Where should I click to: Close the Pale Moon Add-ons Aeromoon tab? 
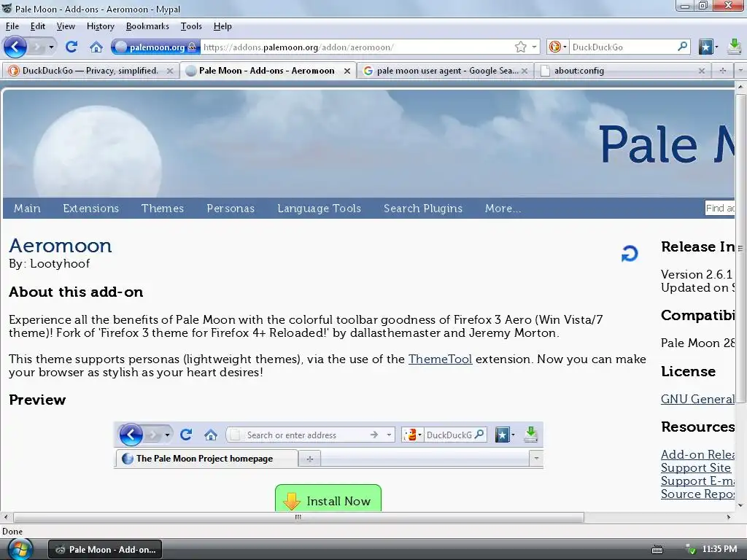[x=347, y=71]
